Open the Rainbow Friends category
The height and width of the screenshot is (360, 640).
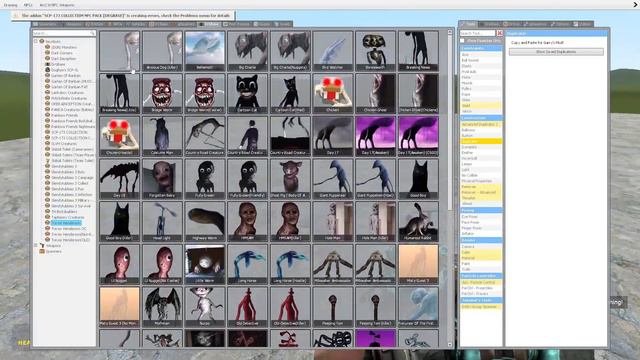(x=64, y=116)
